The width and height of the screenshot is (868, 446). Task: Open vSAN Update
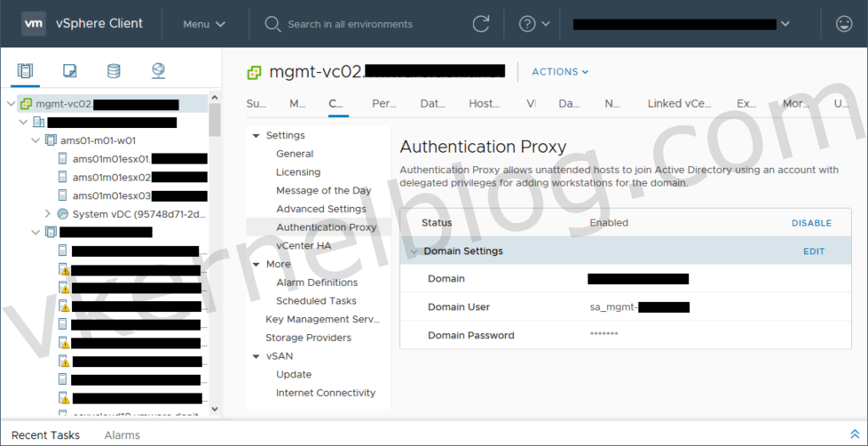(x=294, y=375)
